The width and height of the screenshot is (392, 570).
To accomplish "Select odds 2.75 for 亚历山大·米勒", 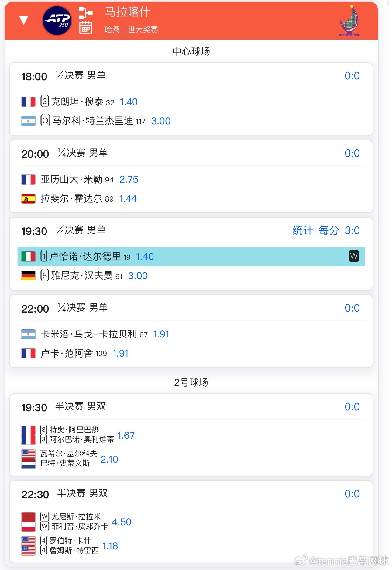I will tap(129, 179).
